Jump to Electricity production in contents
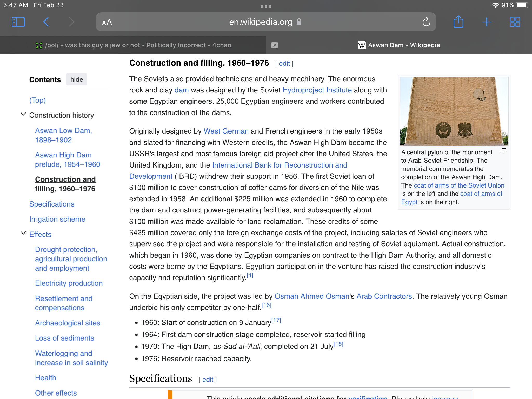The height and width of the screenshot is (399, 532). coord(69,283)
